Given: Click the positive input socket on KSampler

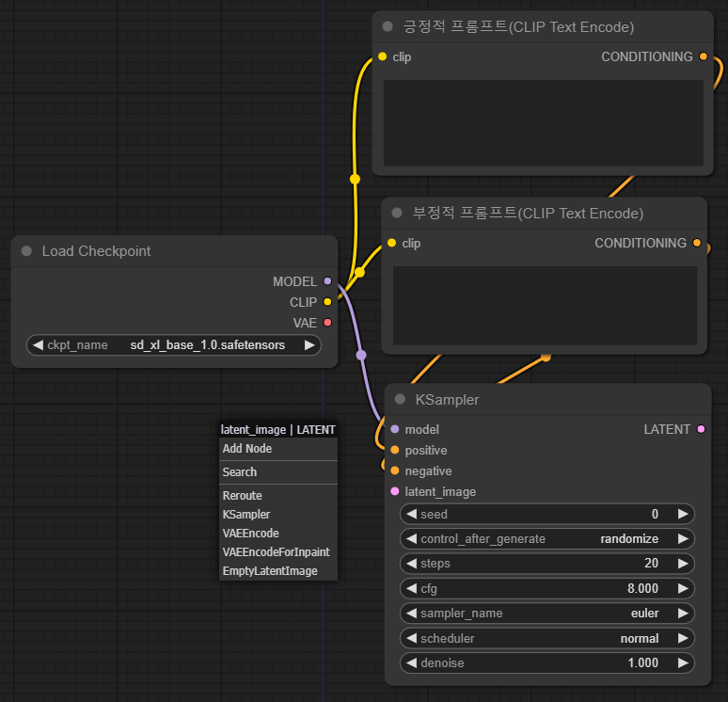Looking at the screenshot, I should tap(395, 450).
